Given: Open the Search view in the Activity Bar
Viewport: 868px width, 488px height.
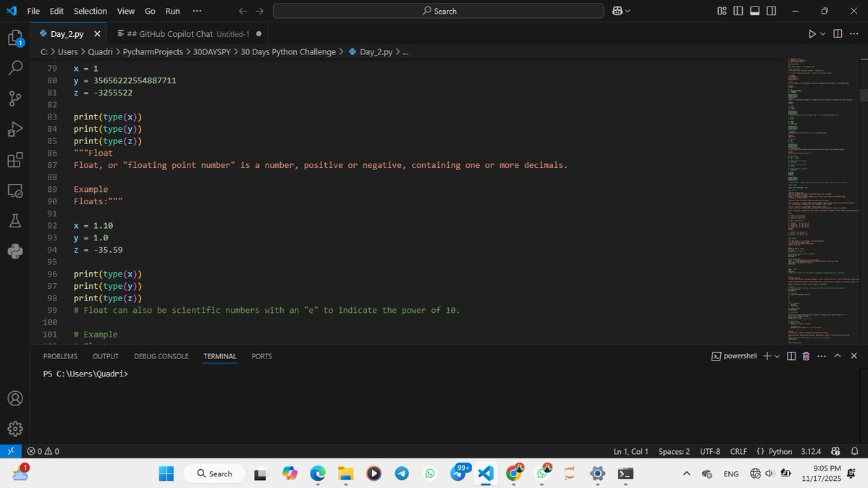Looking at the screenshot, I should (x=14, y=67).
